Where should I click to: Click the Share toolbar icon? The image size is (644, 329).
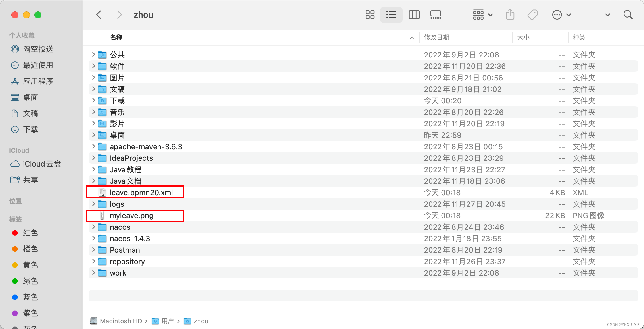tap(510, 15)
